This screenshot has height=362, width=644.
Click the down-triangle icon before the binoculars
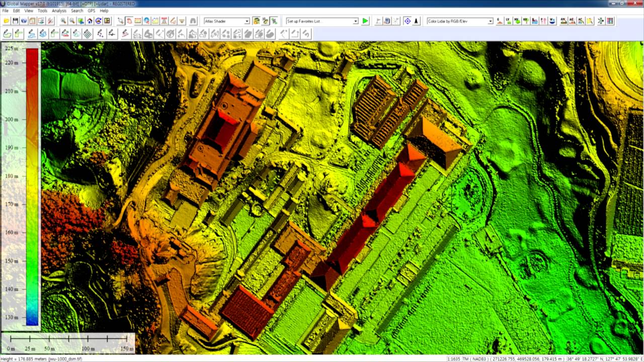181,21
